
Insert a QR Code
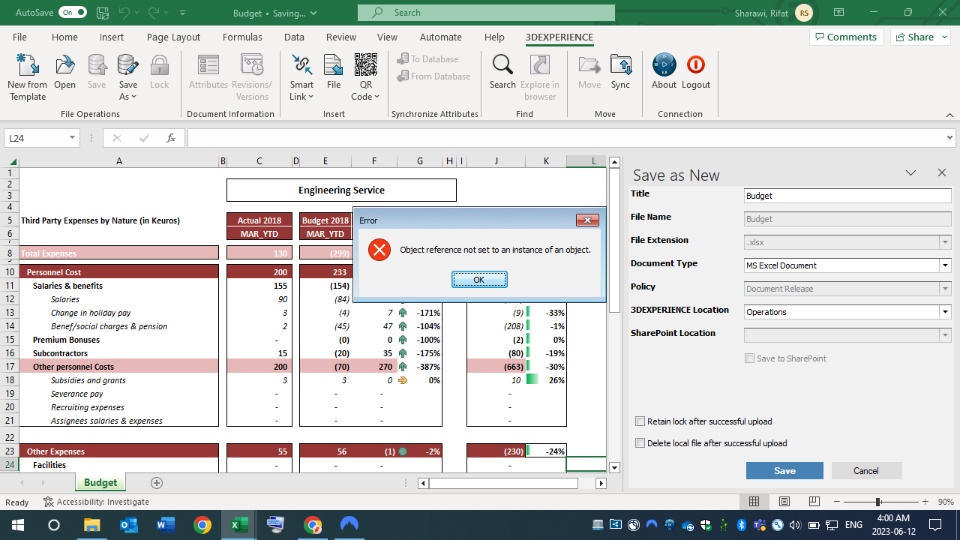click(x=366, y=77)
